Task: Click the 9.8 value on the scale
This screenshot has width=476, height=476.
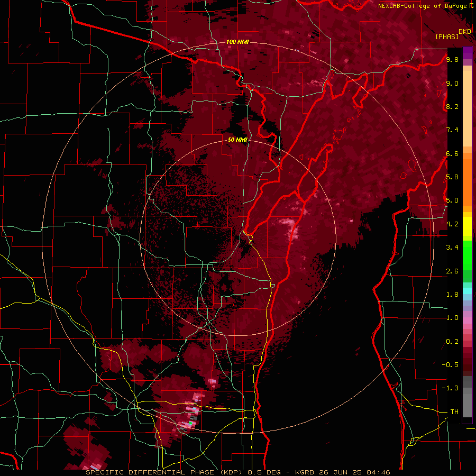Action: [x=452, y=59]
